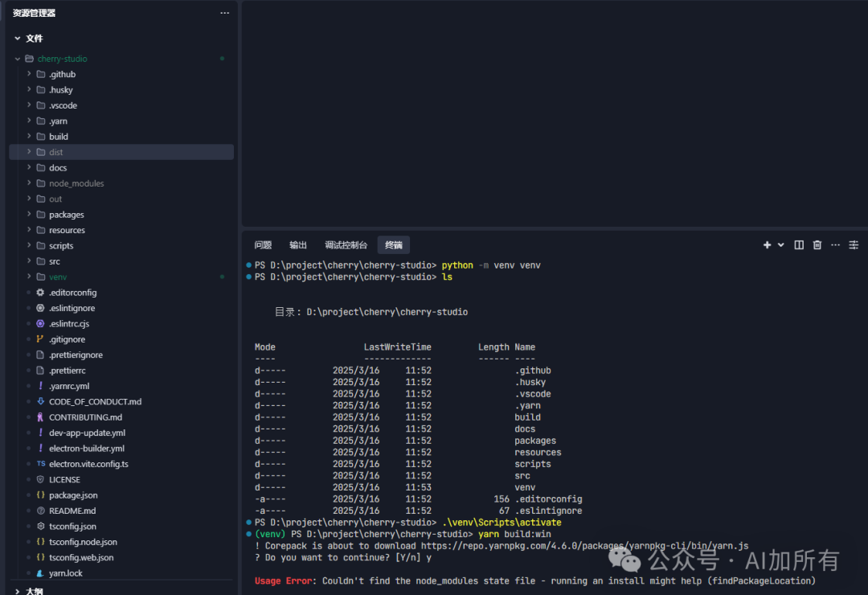This screenshot has width=868, height=595.
Task: Click the scripts folder icon
Action: click(x=41, y=245)
